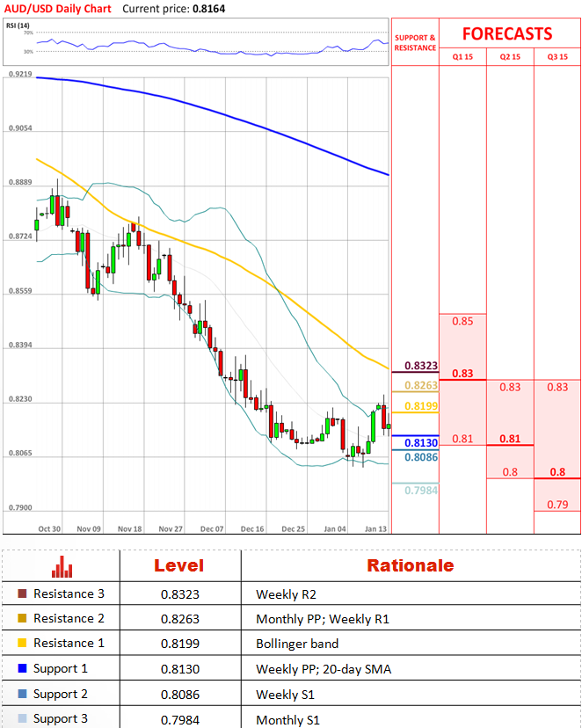582x728 pixels.
Task: Click the 0.8323 resistance level on chart
Action: tap(421, 366)
